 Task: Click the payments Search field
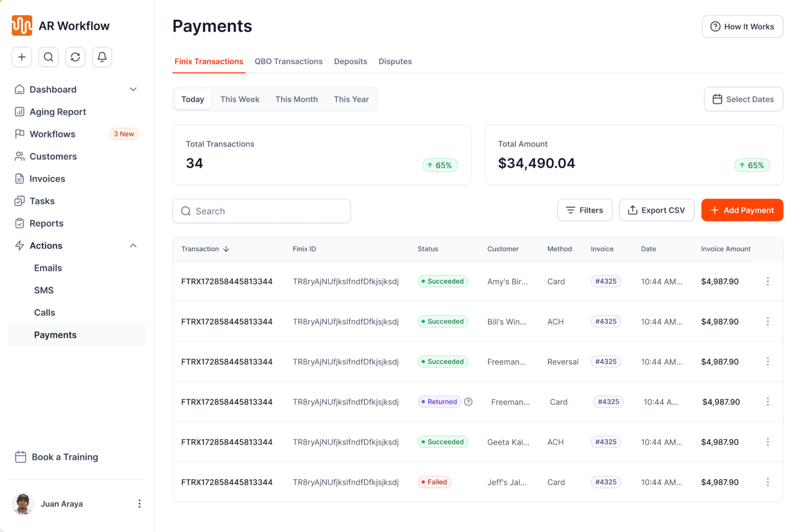pyautogui.click(x=262, y=211)
